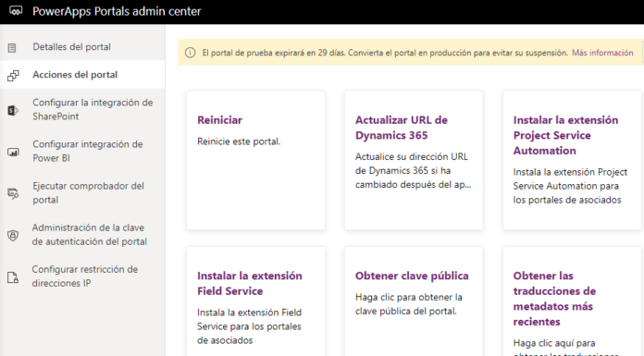Click the Power BI integration icon
The width and height of the screenshot is (644, 356).
[13, 152]
